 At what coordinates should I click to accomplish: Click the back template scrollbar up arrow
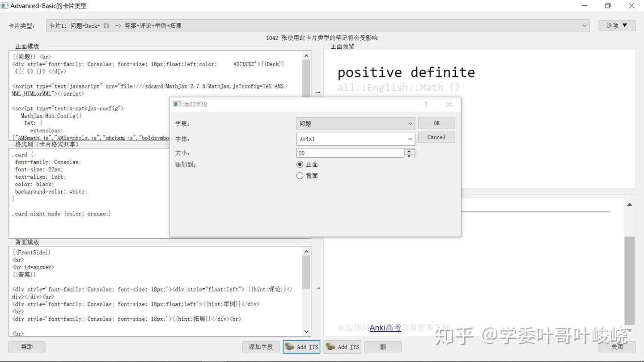(306, 252)
